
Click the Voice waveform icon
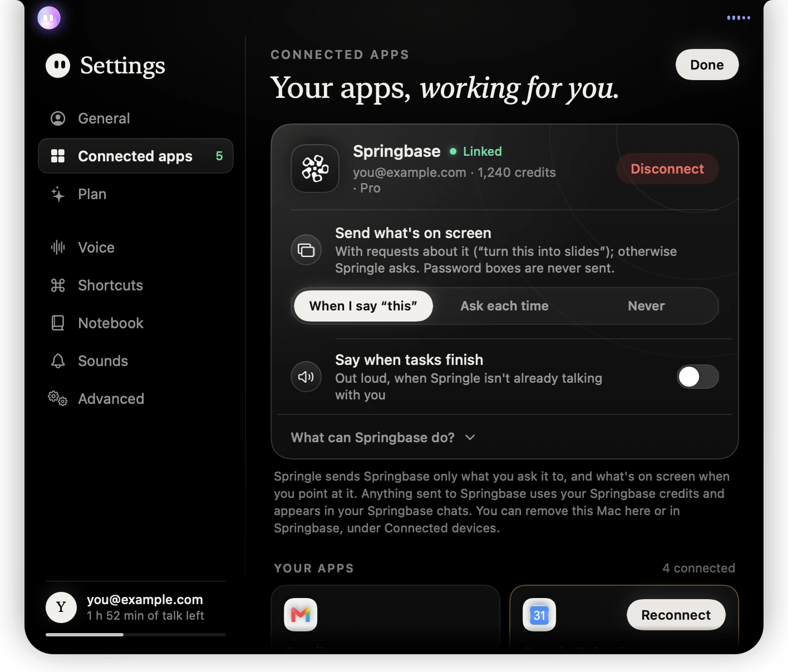point(58,248)
